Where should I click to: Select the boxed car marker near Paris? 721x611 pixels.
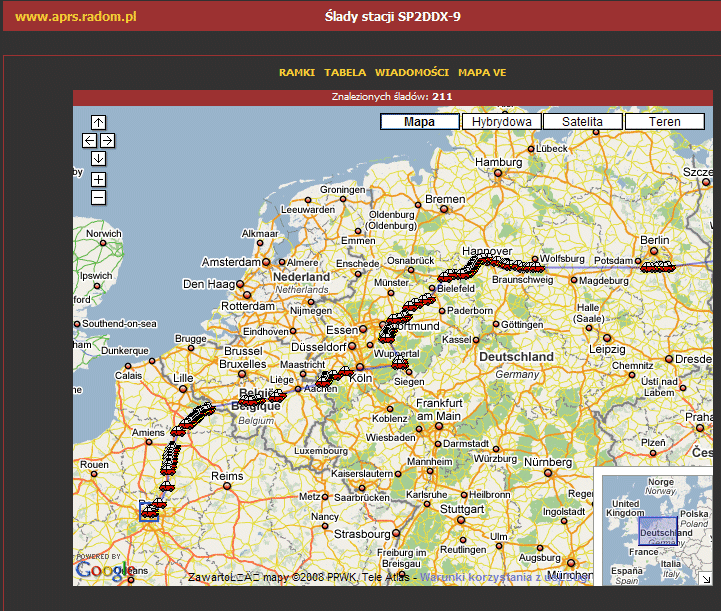point(149,511)
